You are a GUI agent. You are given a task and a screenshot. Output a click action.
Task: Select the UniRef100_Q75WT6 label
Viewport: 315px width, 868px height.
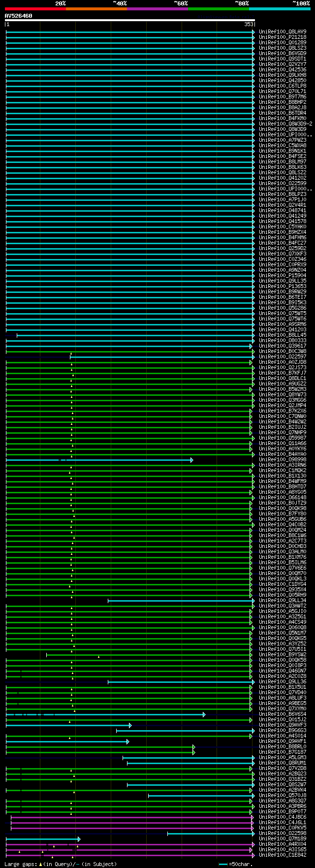[283, 319]
